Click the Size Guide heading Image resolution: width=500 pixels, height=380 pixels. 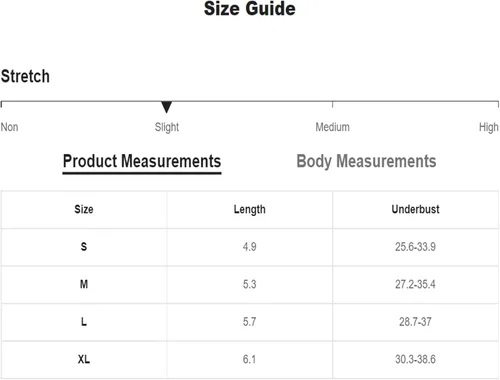point(250,9)
